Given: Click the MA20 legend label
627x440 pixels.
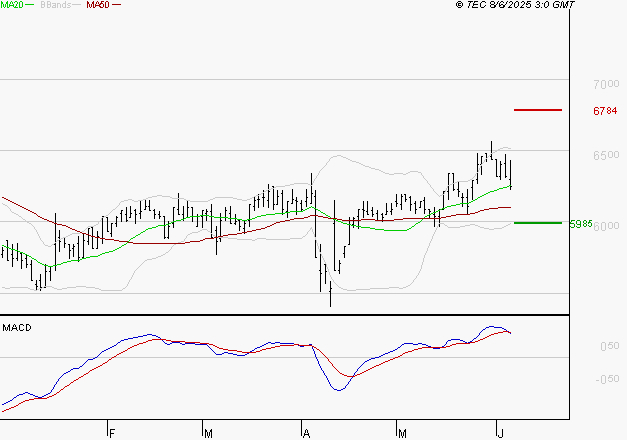Looking at the screenshot, I should coord(12,5).
